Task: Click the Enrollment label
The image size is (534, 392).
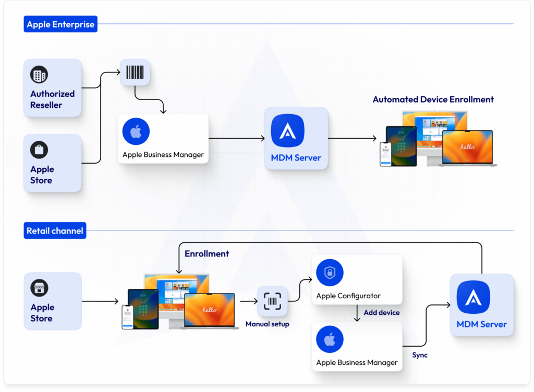Action: click(x=207, y=253)
